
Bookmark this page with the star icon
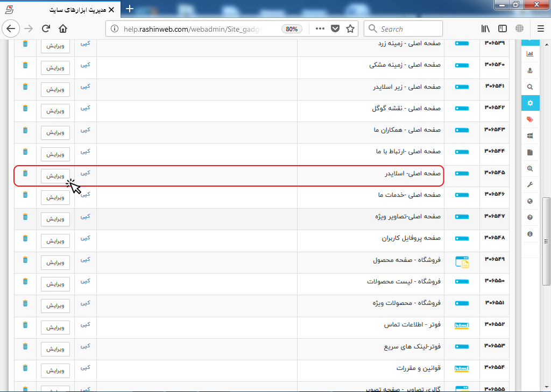pos(350,29)
